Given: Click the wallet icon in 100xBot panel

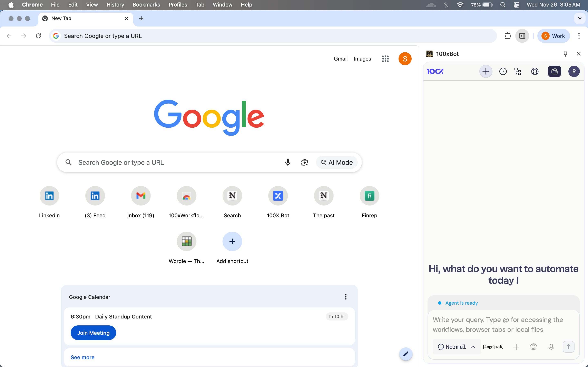Looking at the screenshot, I should click(x=554, y=71).
